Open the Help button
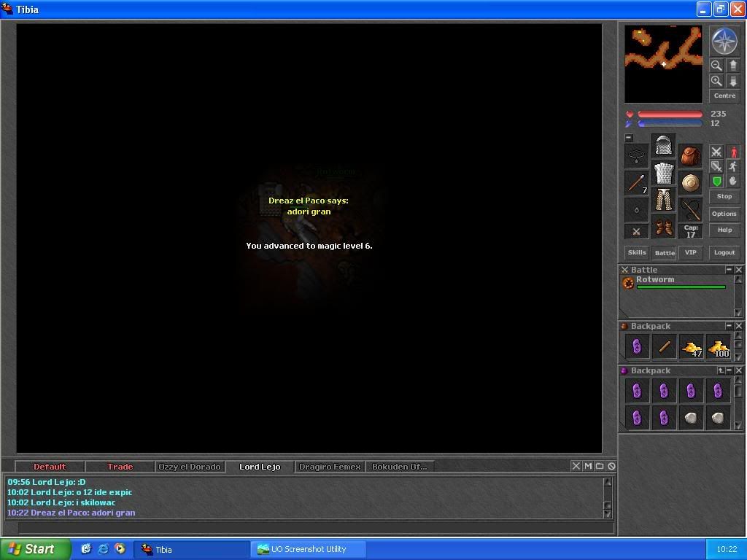This screenshot has height=560, width=747. [724, 230]
